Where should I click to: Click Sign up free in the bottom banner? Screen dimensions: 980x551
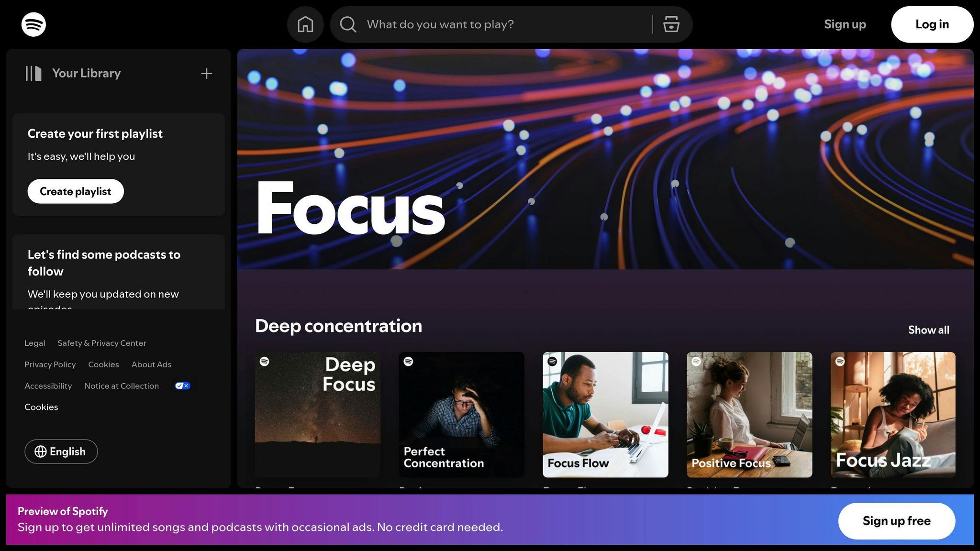click(x=896, y=521)
